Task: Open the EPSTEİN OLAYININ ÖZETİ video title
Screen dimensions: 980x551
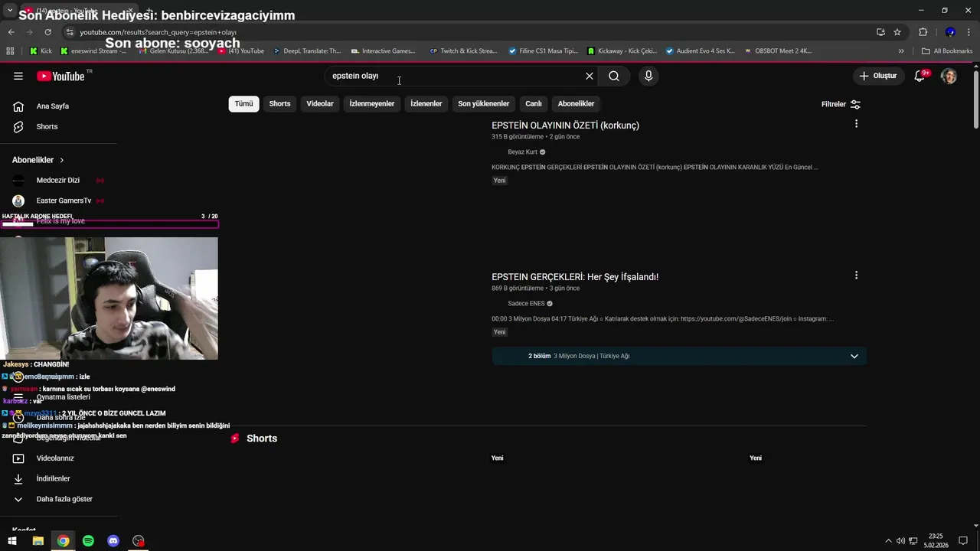Action: click(x=565, y=126)
